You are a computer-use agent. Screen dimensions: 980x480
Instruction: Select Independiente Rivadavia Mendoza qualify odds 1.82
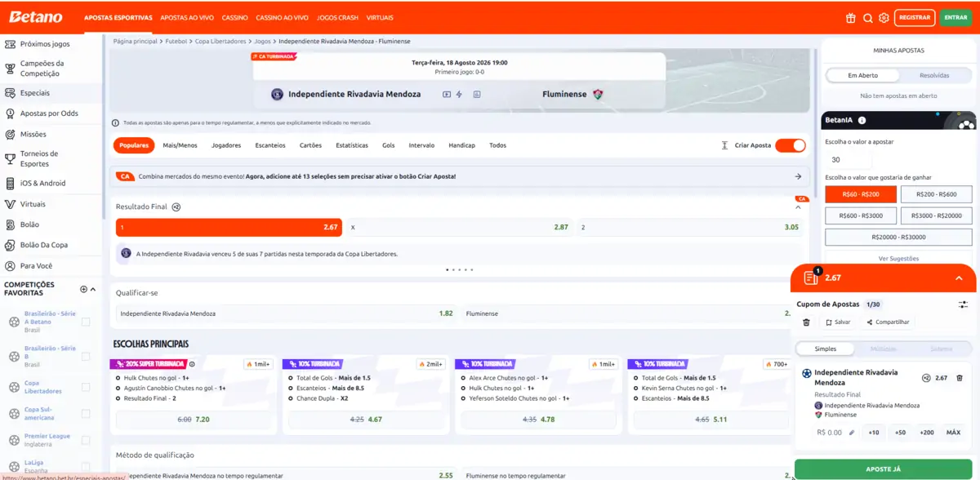pyautogui.click(x=286, y=313)
